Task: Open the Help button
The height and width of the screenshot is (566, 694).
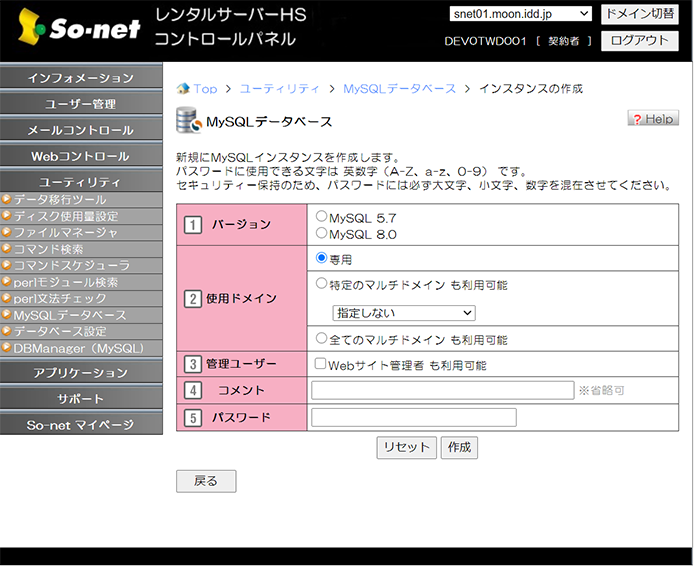Action: (652, 118)
